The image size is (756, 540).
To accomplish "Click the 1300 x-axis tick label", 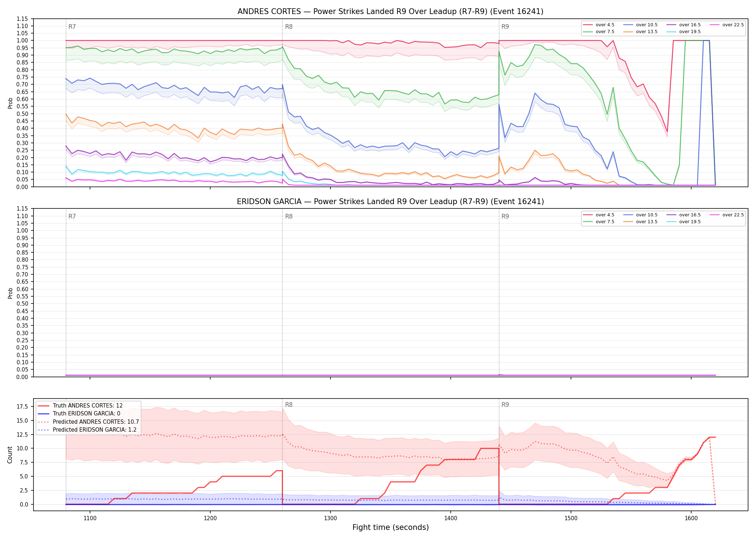I will 330,518.
